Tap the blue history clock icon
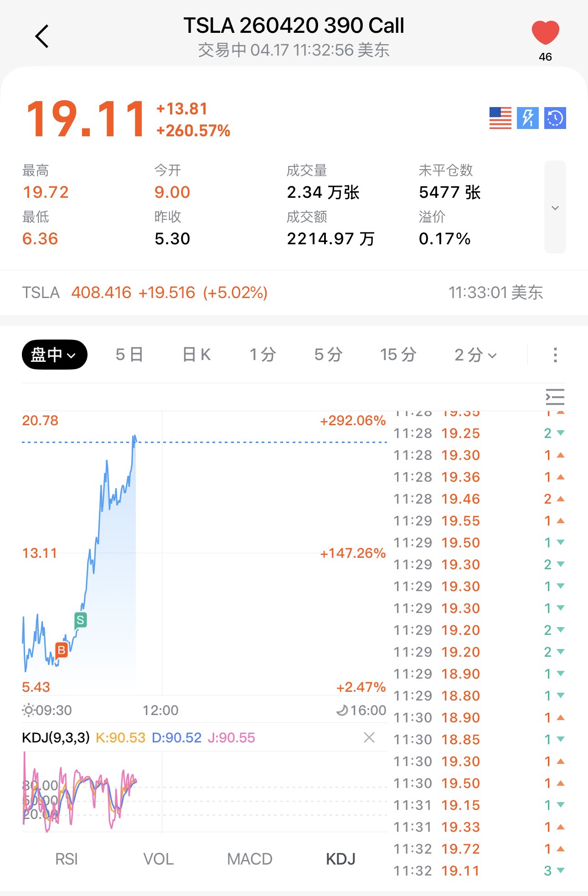This screenshot has width=588, height=896. tap(555, 118)
